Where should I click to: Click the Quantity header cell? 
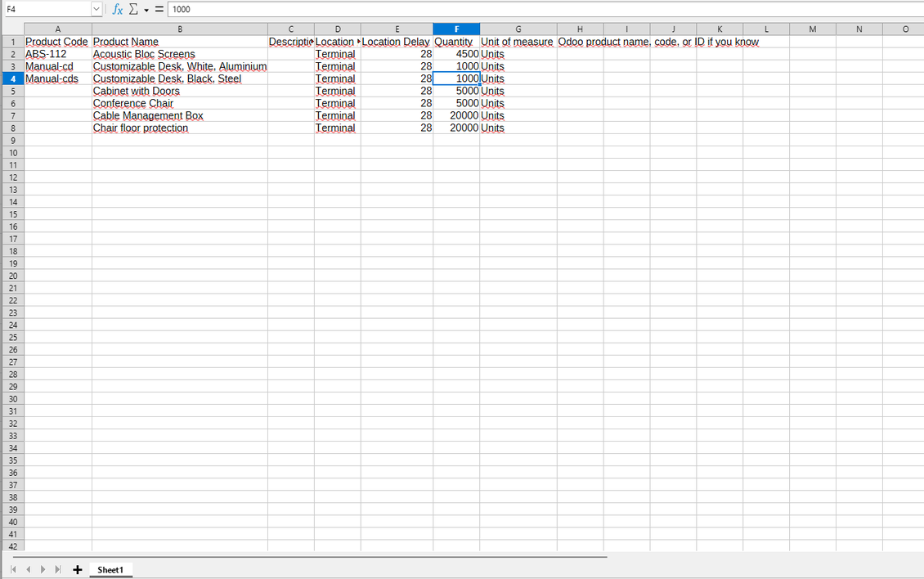pos(456,42)
